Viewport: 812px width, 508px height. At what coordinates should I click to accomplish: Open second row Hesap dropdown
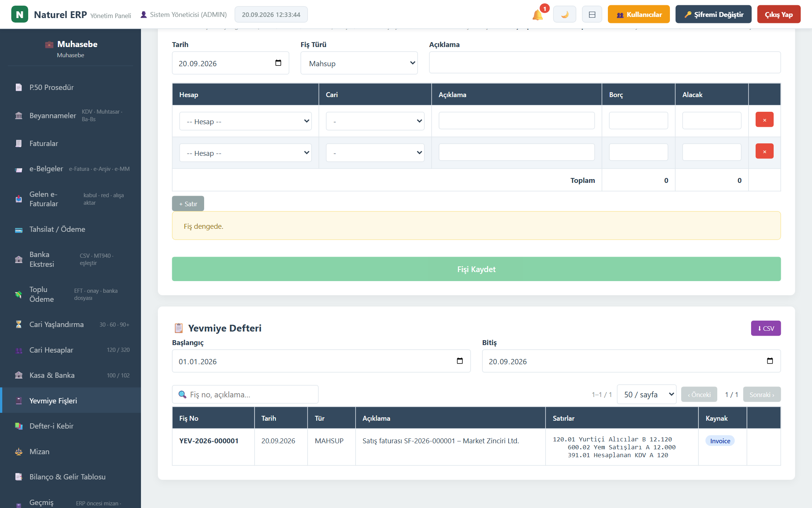(x=245, y=153)
